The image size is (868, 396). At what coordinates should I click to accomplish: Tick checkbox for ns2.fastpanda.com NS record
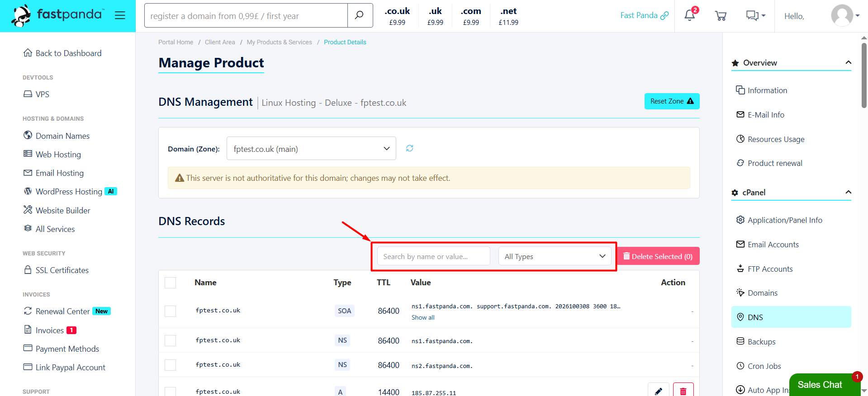[x=171, y=365]
